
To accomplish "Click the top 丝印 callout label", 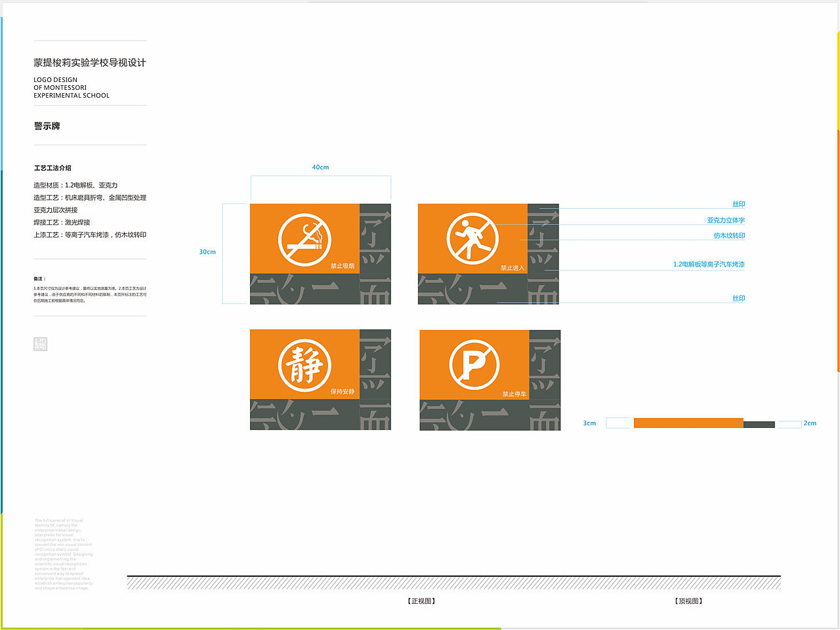I will [739, 204].
